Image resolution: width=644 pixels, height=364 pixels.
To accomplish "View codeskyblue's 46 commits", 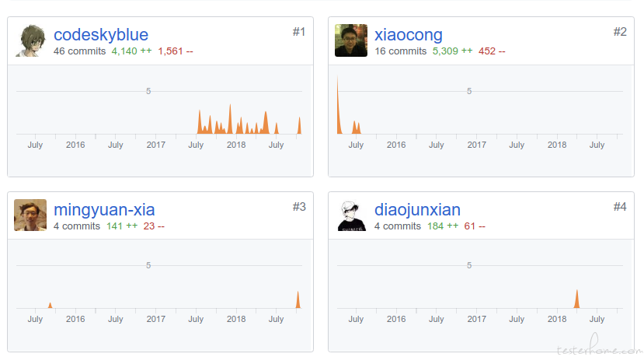I will click(80, 51).
